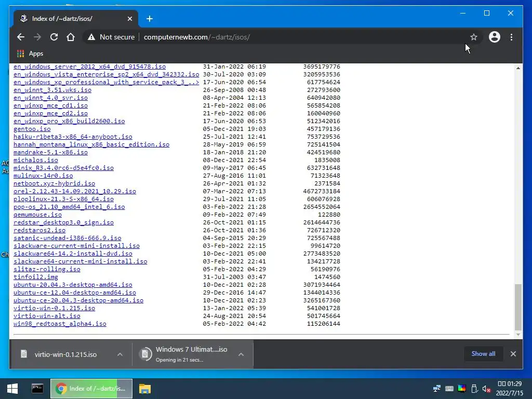The width and height of the screenshot is (532, 399).
Task: Open en_windows_xp_professional_with_service_pack_3 link
Action: tap(106, 82)
